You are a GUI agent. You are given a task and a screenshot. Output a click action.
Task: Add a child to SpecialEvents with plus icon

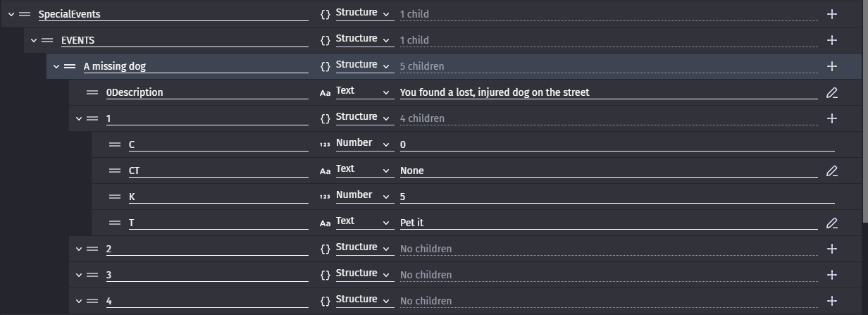click(x=831, y=14)
